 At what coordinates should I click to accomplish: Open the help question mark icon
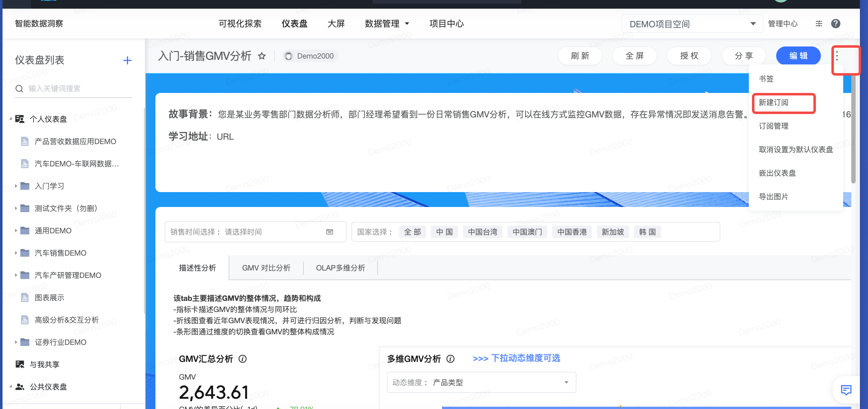835,24
